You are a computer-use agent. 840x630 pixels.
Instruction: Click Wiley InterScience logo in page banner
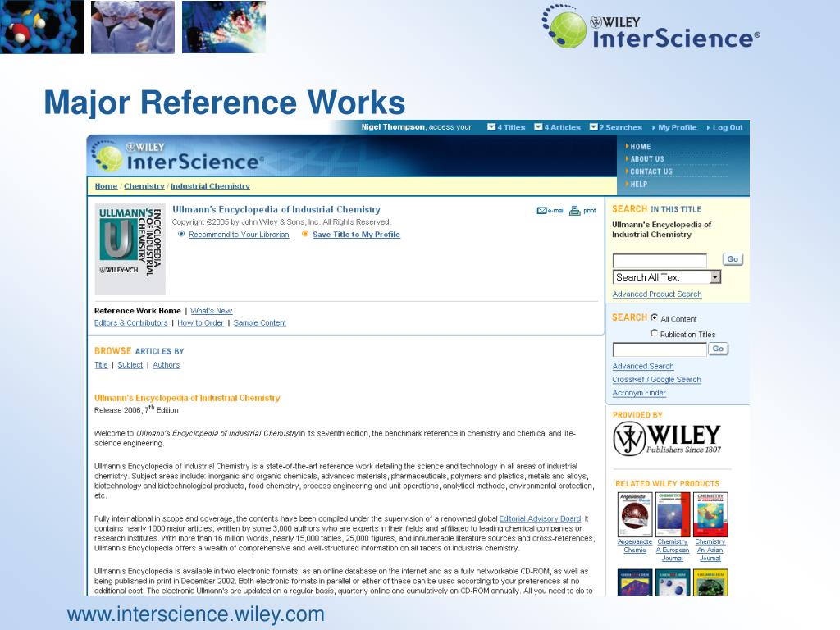pos(178,157)
